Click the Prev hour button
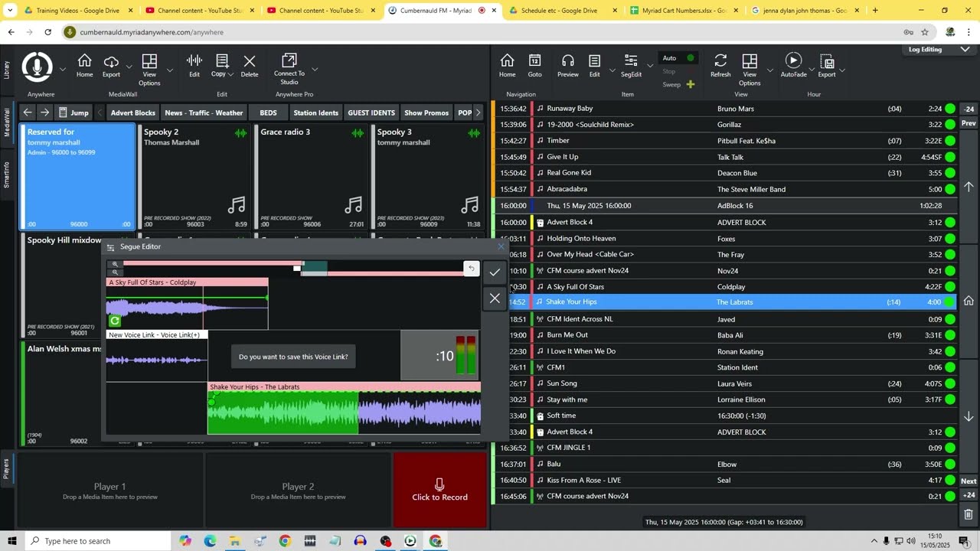This screenshot has width=980, height=551. pos(969,123)
